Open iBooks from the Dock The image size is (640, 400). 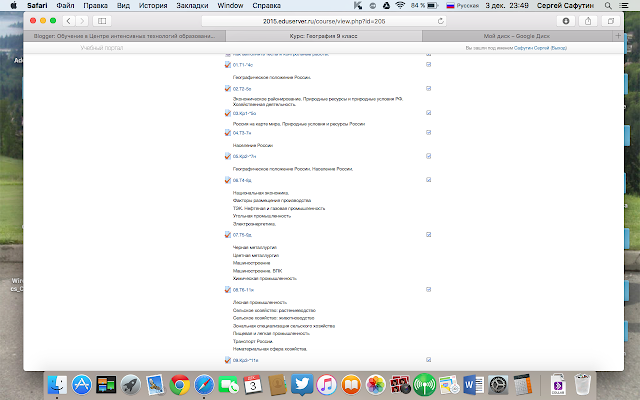coord(351,384)
